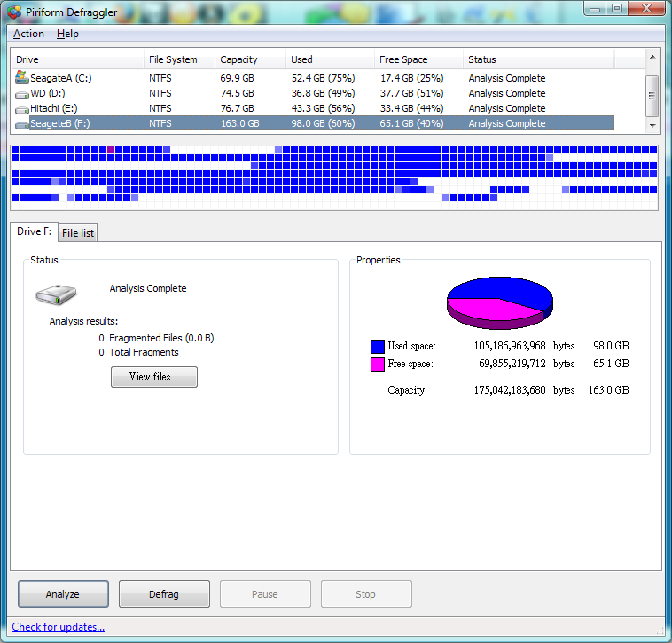
Task: Click the 76.7 GB capacity cell
Action: (237, 108)
